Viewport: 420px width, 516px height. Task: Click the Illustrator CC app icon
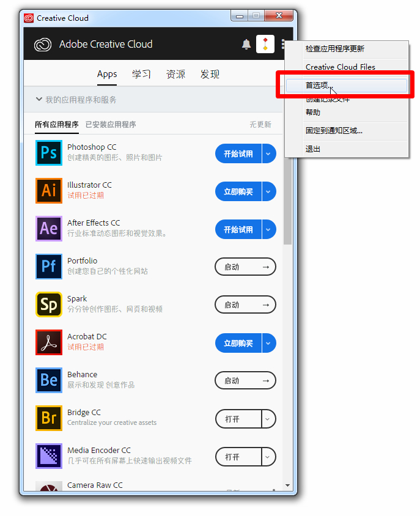49,191
